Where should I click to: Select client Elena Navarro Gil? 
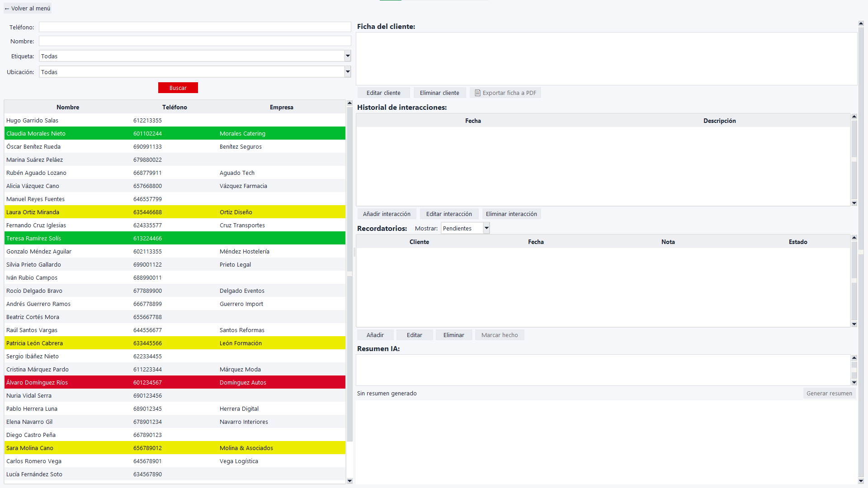click(x=175, y=422)
